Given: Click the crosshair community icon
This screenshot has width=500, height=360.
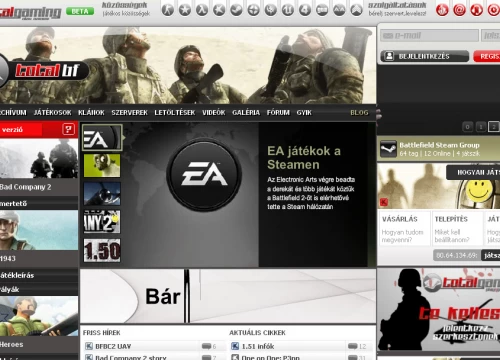Looking at the screenshot, I should 253,10.
